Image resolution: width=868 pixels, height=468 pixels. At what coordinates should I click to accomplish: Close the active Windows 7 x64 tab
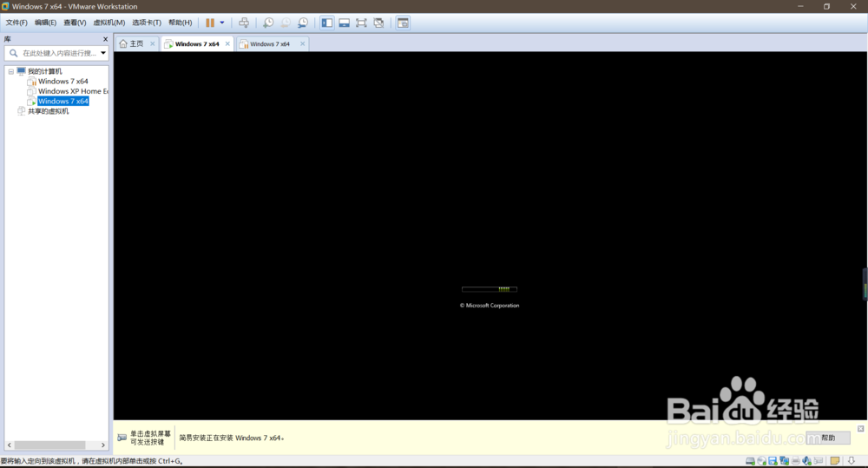pos(227,43)
